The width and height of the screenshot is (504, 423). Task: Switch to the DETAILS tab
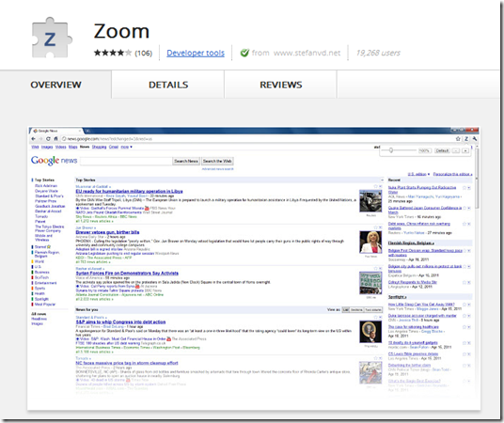pos(168,85)
